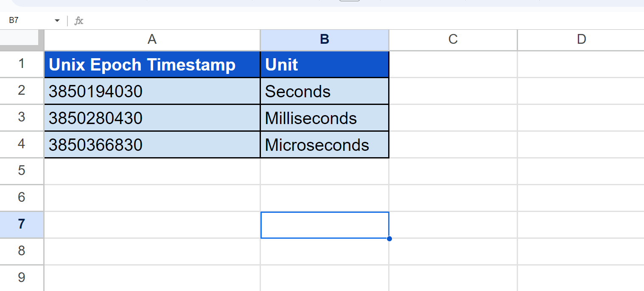Select column C header
This screenshot has width=644, height=291.
[453, 40]
